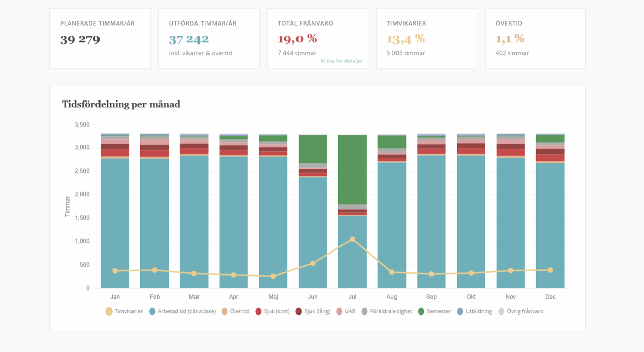Click the green Semester segment in Jul bar
This screenshot has height=352, width=644.
pyautogui.click(x=352, y=169)
